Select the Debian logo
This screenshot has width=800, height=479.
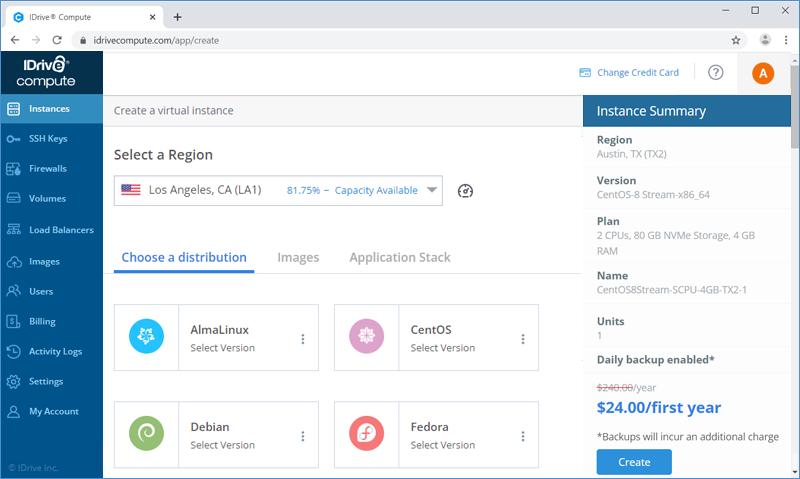tap(146, 434)
